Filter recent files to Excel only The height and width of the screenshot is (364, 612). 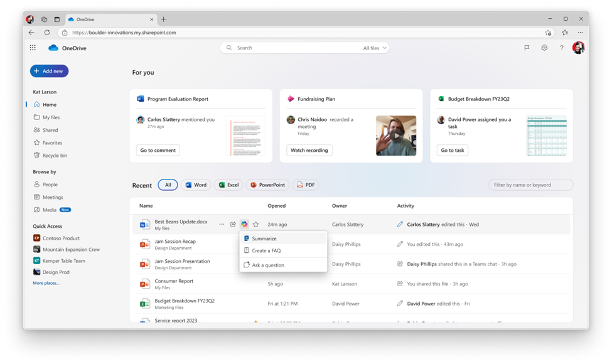click(x=228, y=185)
